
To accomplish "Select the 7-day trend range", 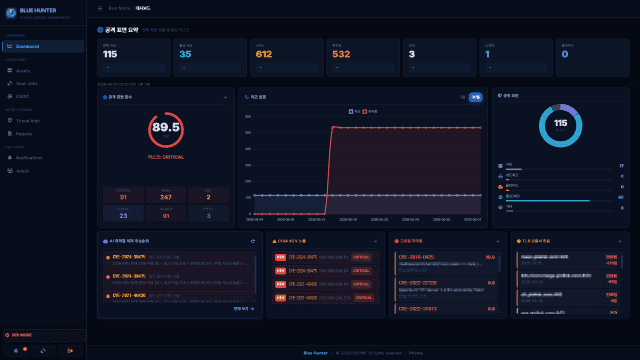I will point(462,97).
